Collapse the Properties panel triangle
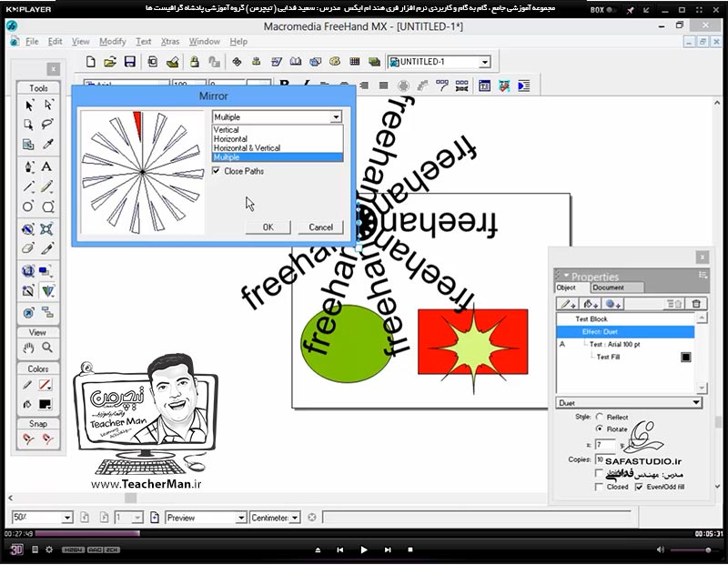The image size is (728, 565). click(x=566, y=276)
